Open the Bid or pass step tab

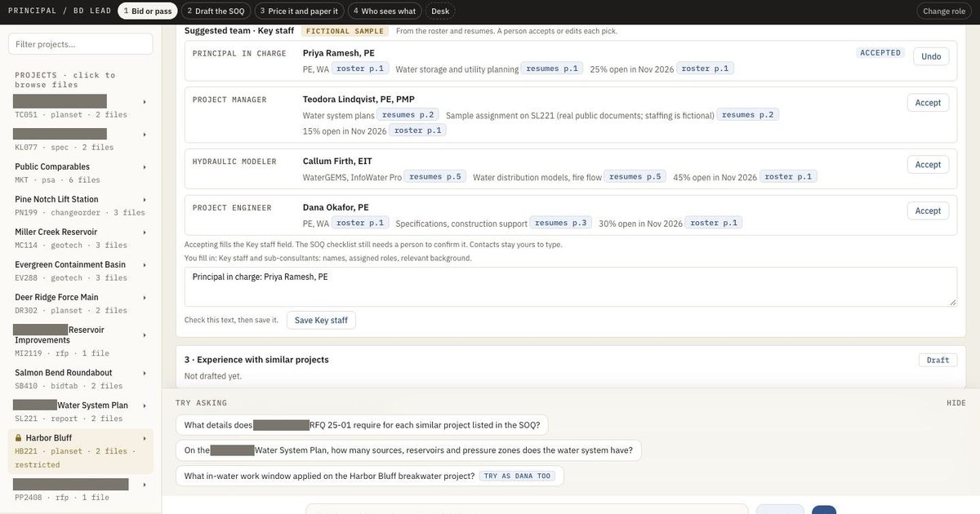click(148, 11)
